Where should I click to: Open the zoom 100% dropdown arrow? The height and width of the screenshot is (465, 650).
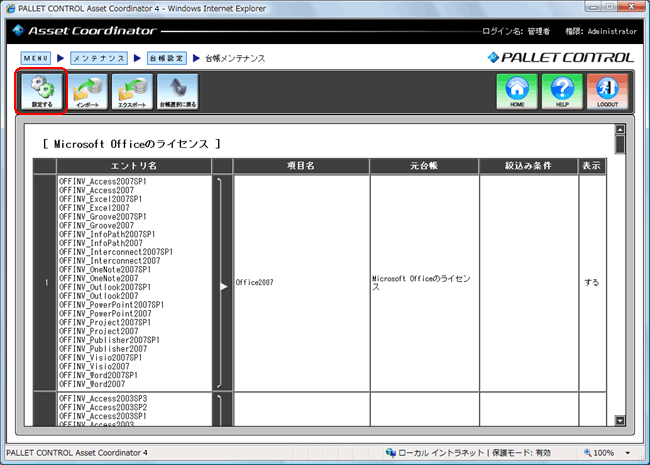628,453
